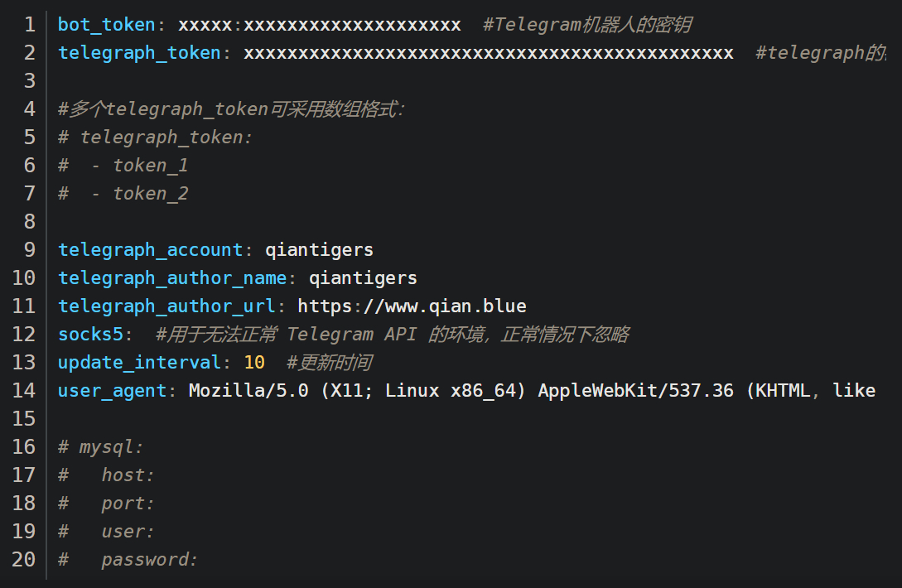Image resolution: width=902 pixels, height=588 pixels.
Task: Click the telegraph_account key
Action: (x=150, y=250)
